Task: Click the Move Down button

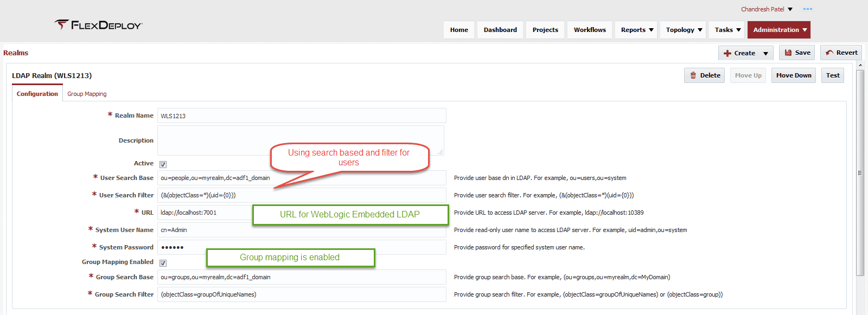Action: click(794, 75)
